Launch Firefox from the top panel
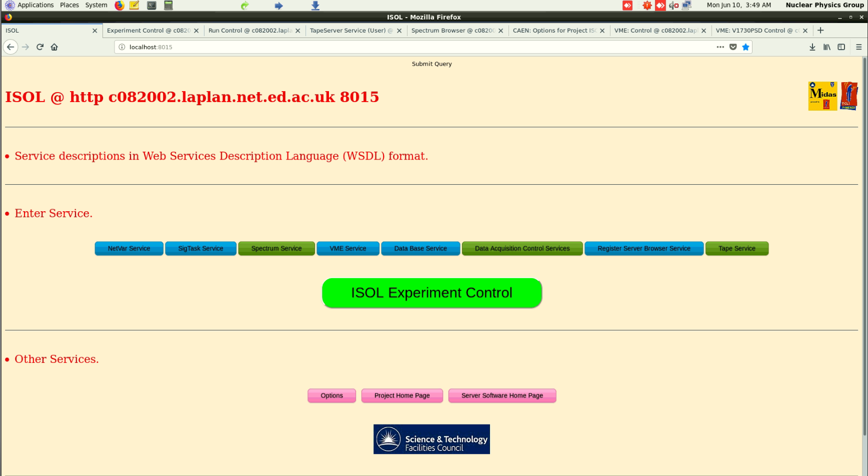Screen dimensions: 868x476 tap(119, 6)
